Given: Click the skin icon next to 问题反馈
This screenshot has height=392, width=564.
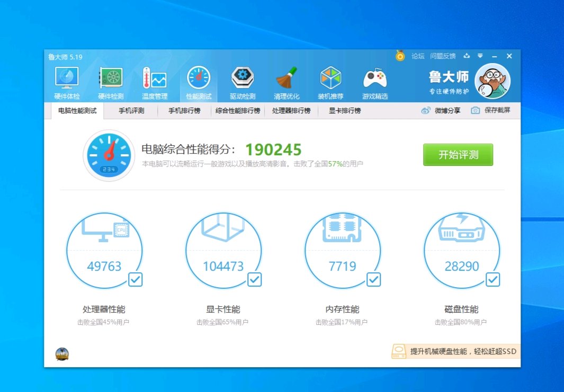Looking at the screenshot, I should point(467,56).
